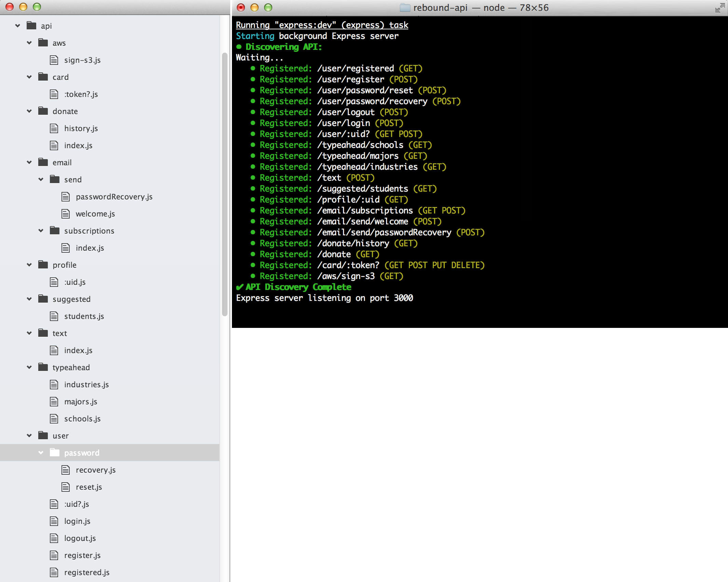Click the sign-s3.js file icon
Image resolution: width=728 pixels, height=582 pixels.
coord(54,60)
